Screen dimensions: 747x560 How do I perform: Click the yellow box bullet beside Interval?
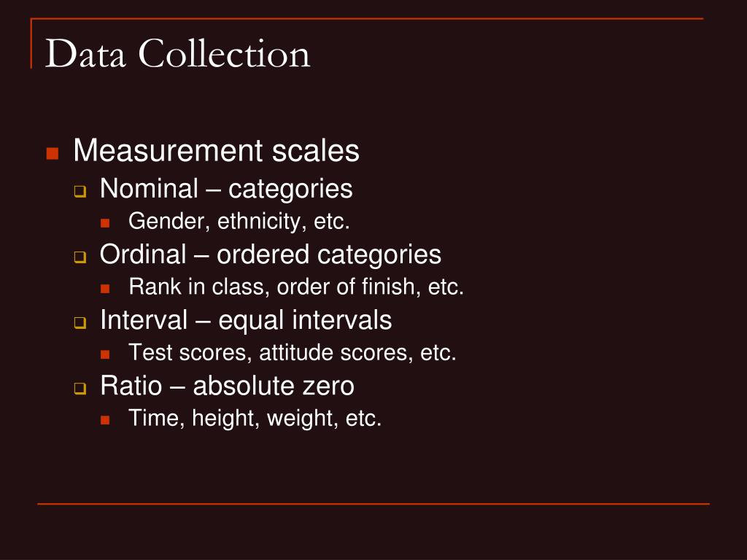point(80,323)
